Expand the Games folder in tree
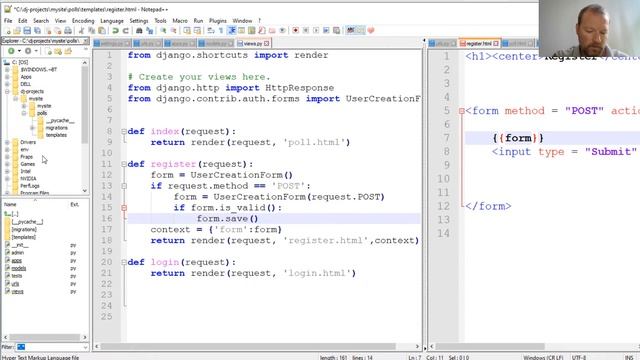640x360 pixels. click(7, 164)
